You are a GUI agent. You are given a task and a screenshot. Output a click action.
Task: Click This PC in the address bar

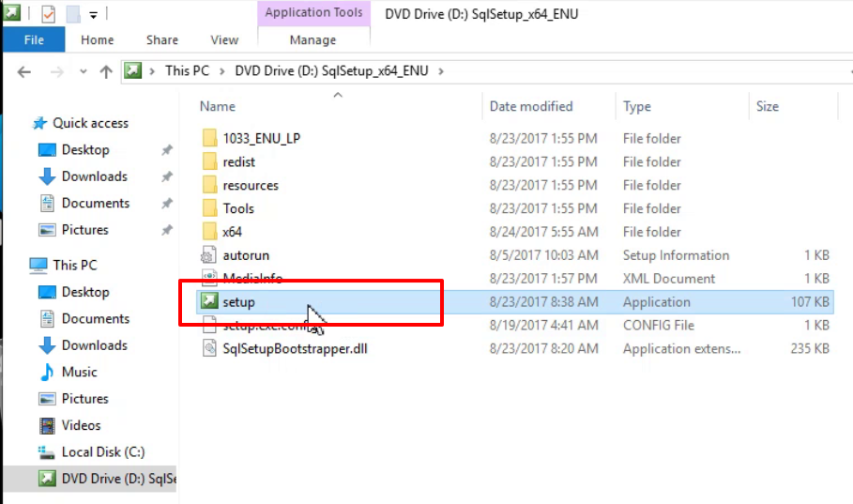coord(187,70)
